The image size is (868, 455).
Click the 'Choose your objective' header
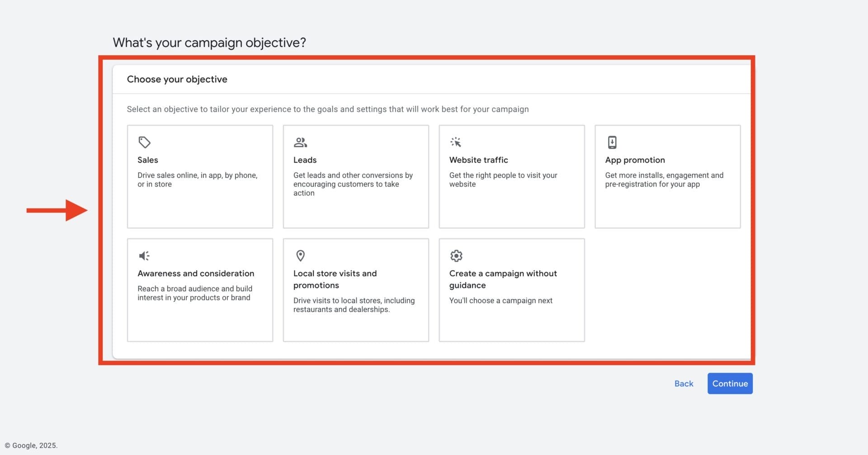pos(177,79)
